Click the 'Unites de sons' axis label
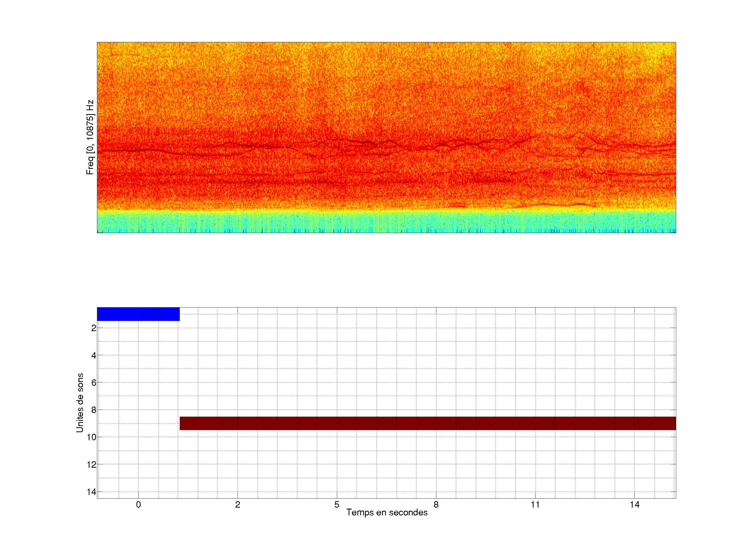Screen dimensions: 747x560 pyautogui.click(x=80, y=402)
